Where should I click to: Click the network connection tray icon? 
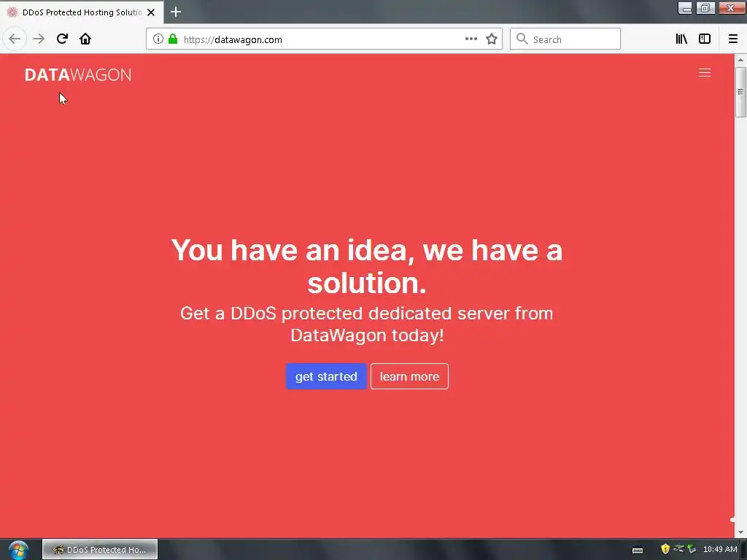coord(678,549)
